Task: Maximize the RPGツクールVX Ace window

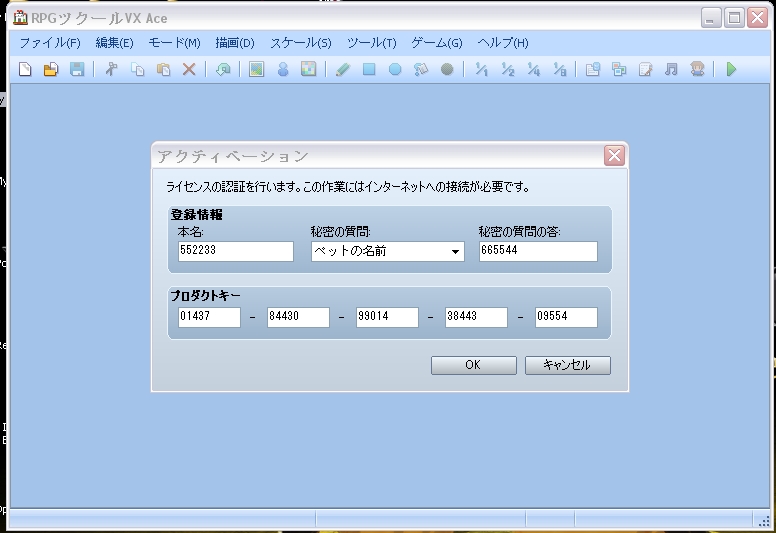Action: (734, 18)
